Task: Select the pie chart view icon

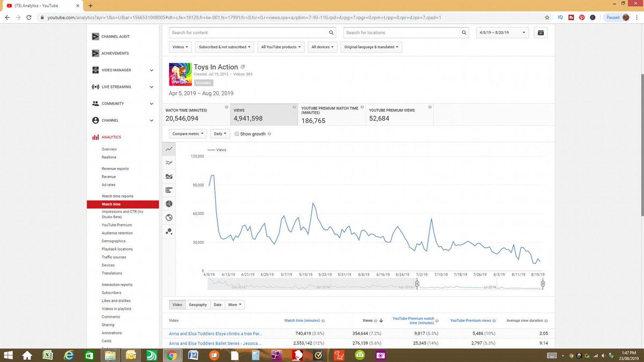Action: click(169, 204)
